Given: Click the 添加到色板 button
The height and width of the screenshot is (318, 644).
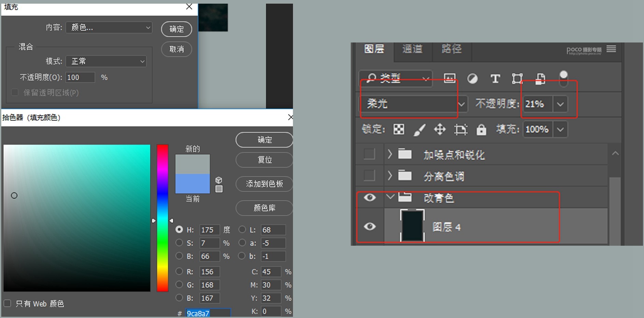Looking at the screenshot, I should point(264,184).
